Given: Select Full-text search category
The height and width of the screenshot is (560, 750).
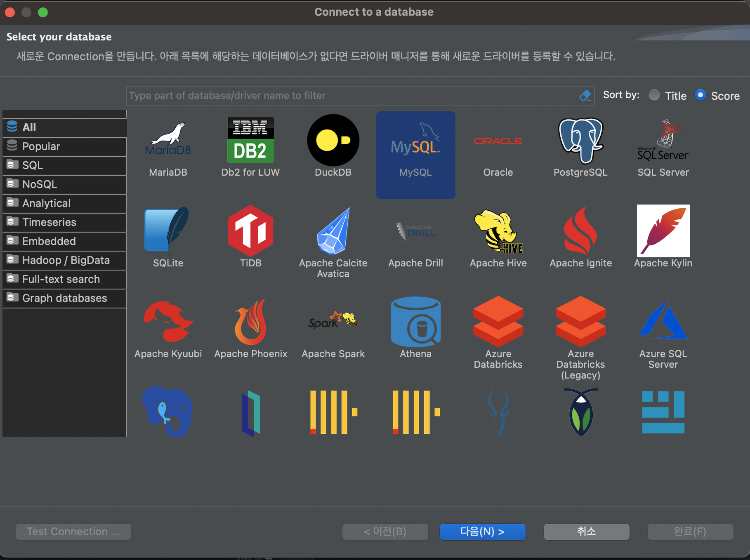Looking at the screenshot, I should (64, 279).
